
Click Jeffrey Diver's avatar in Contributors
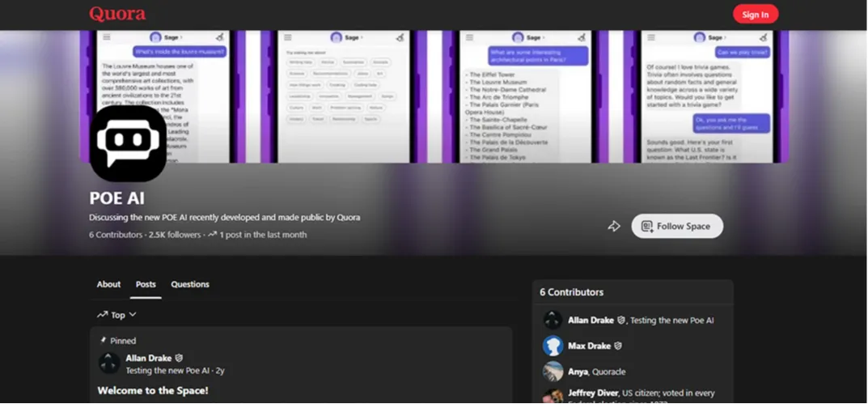click(553, 396)
